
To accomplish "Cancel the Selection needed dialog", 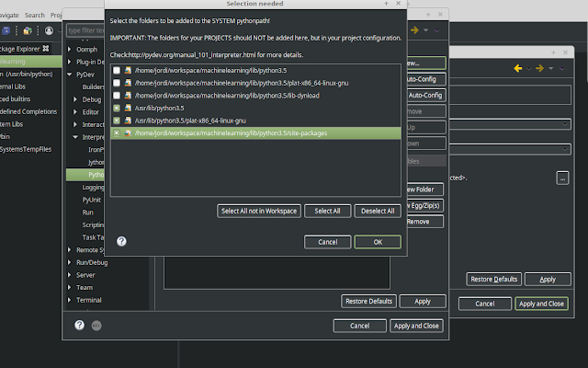I will coord(327,242).
